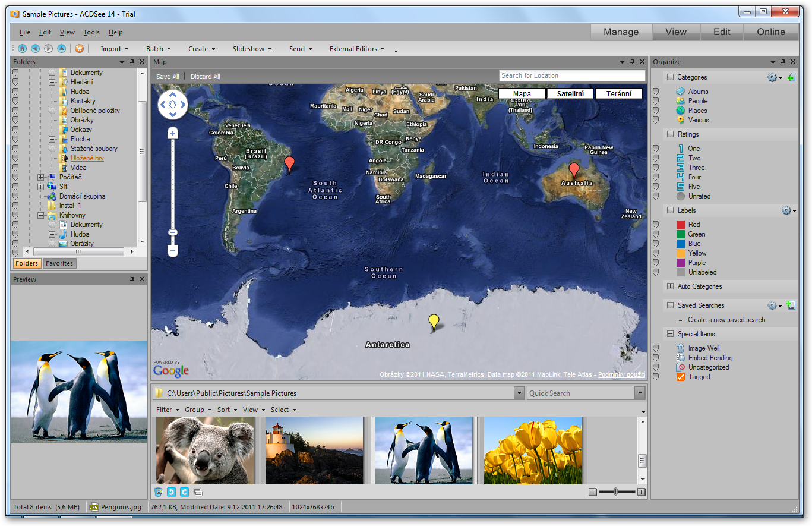Collapse the Ratings section
Image resolution: width=812 pixels, height=526 pixels.
pyautogui.click(x=670, y=134)
